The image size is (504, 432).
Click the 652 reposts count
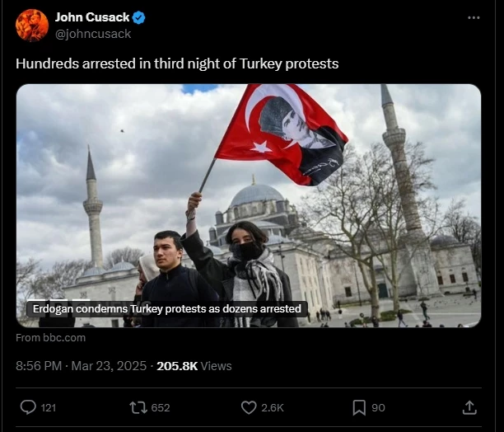point(161,408)
